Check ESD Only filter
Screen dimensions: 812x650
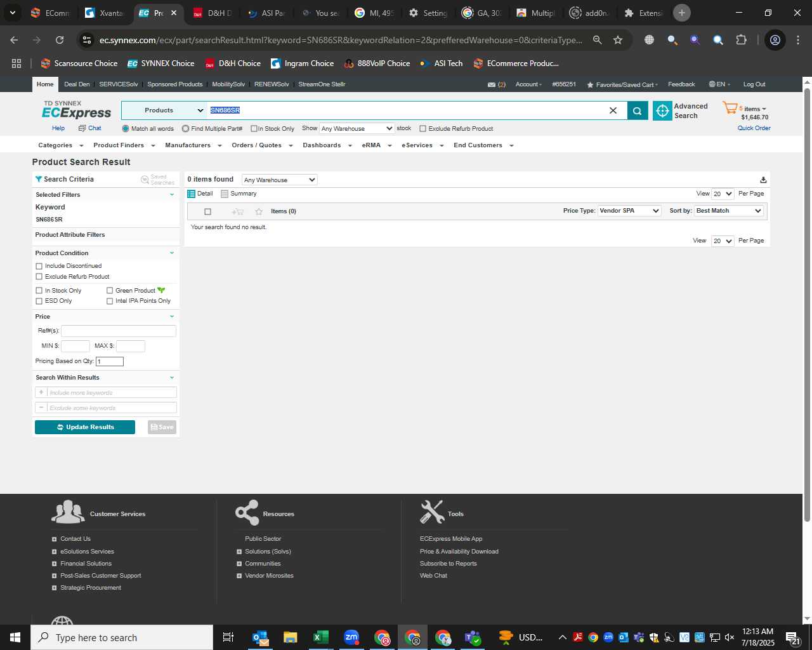[x=39, y=301]
